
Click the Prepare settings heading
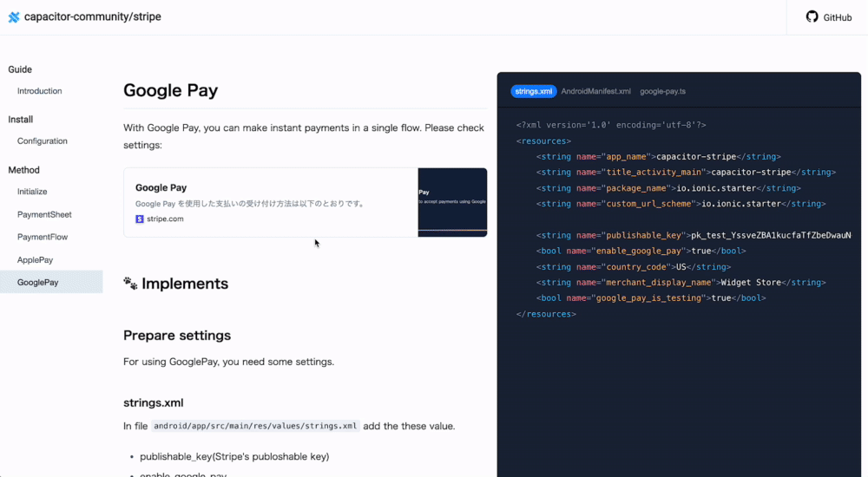[x=177, y=336]
